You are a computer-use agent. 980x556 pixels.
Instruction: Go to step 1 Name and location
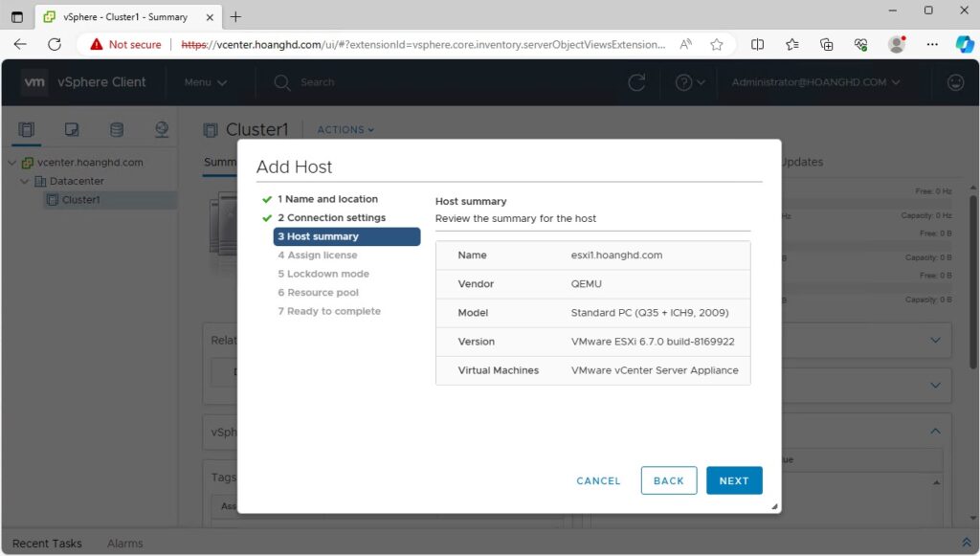click(327, 199)
